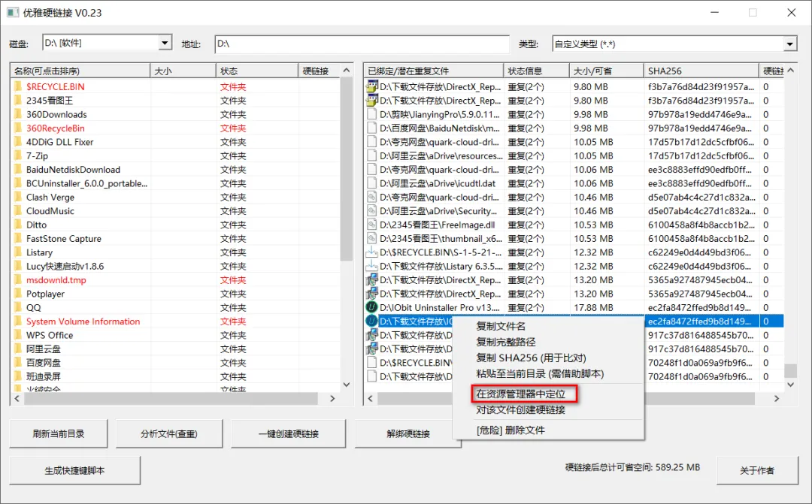Click the 关于作者 button
Viewport: 812px width, 504px height.
[757, 470]
